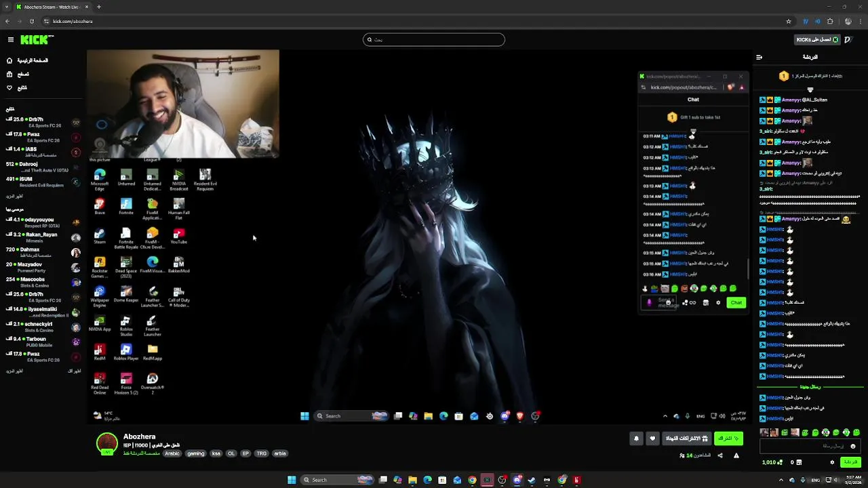Click the Wallpaper Engine desktop icon
This screenshot has height=488, width=868.
coord(100,296)
